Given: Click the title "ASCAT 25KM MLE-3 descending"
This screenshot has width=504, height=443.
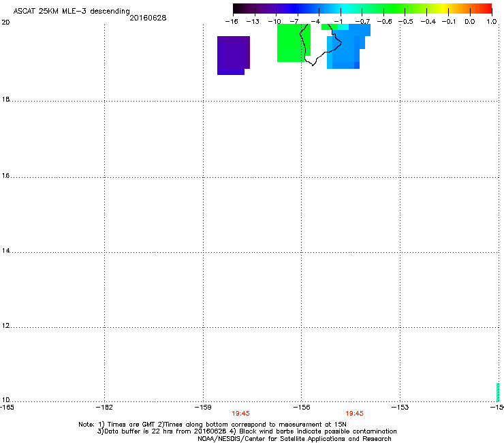Looking at the screenshot, I should pos(72,11).
